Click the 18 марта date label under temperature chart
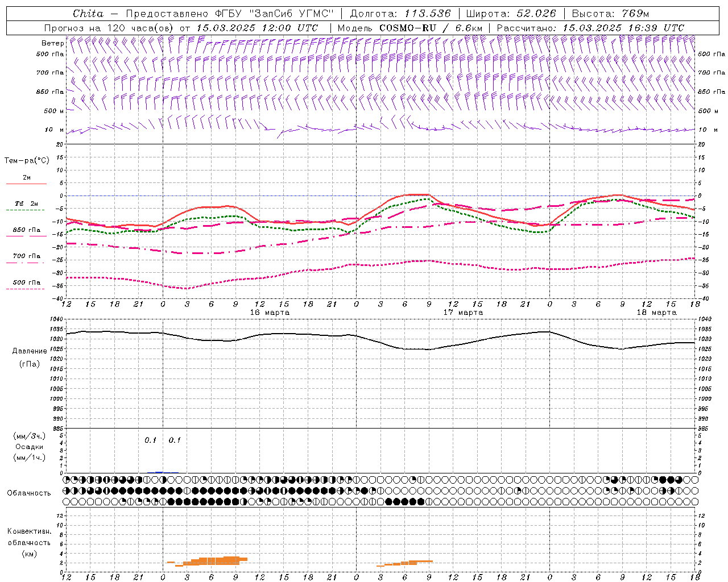The width and height of the screenshot is (728, 582). pos(656,313)
